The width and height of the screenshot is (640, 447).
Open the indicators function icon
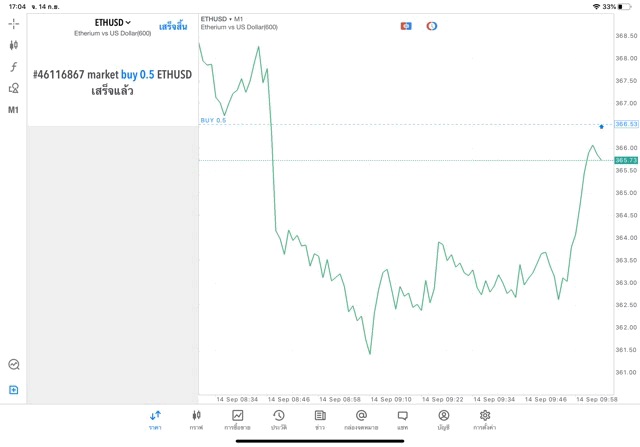pos(13,67)
